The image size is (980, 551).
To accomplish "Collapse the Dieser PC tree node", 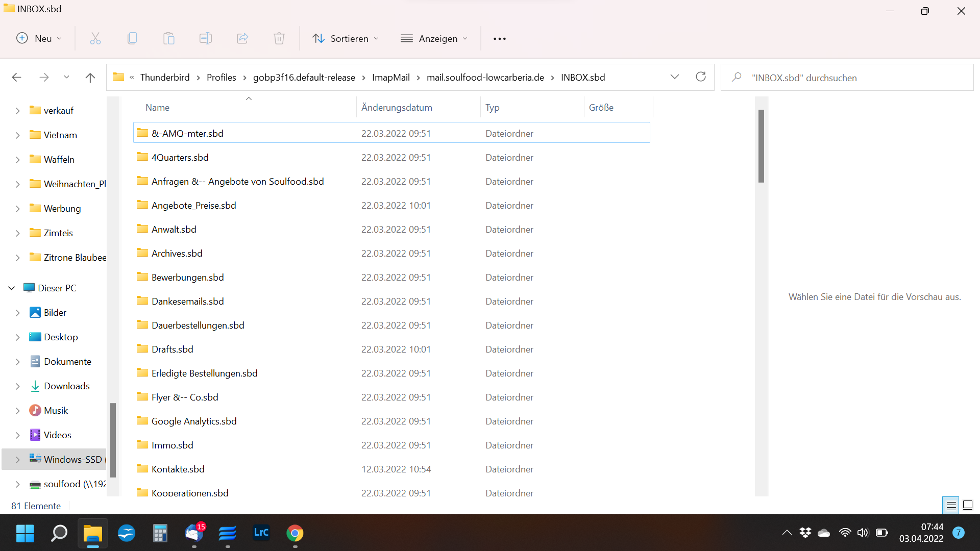I will click(12, 288).
